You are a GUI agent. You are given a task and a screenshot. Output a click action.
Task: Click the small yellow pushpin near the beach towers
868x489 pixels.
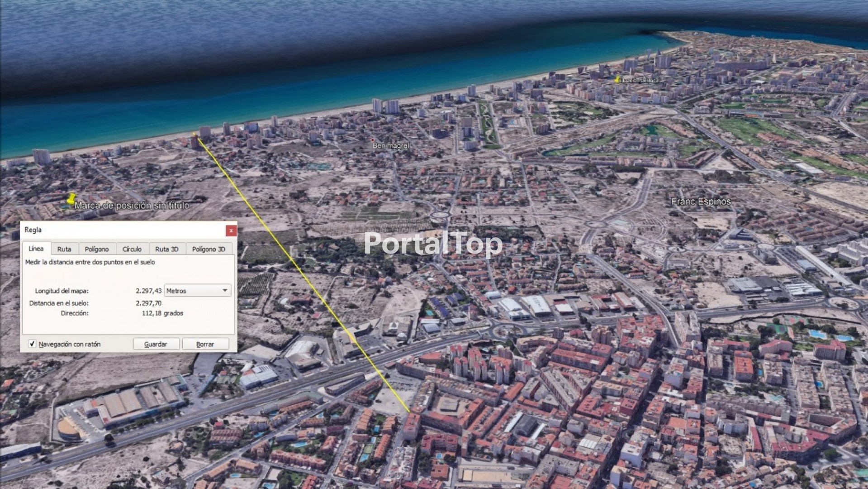coord(617,79)
